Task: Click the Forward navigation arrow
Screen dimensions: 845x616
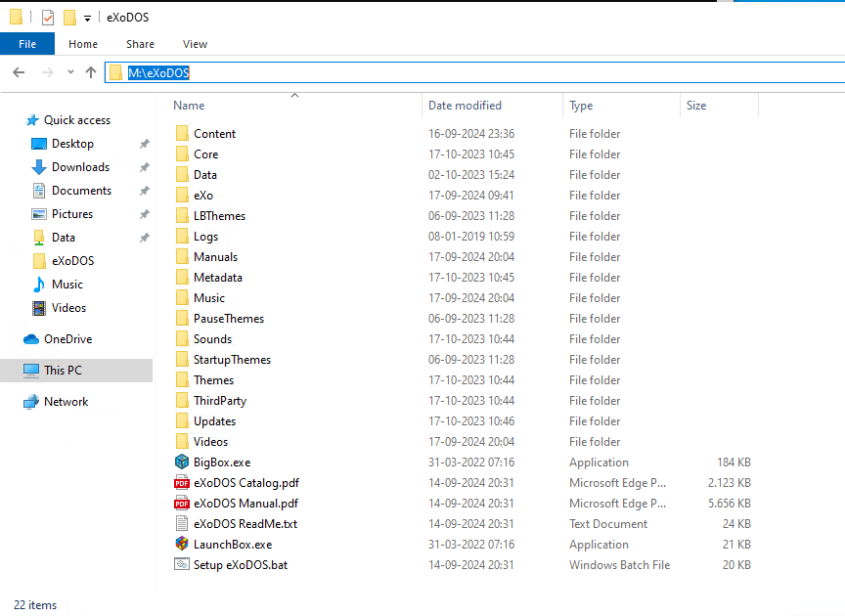Action: click(48, 72)
